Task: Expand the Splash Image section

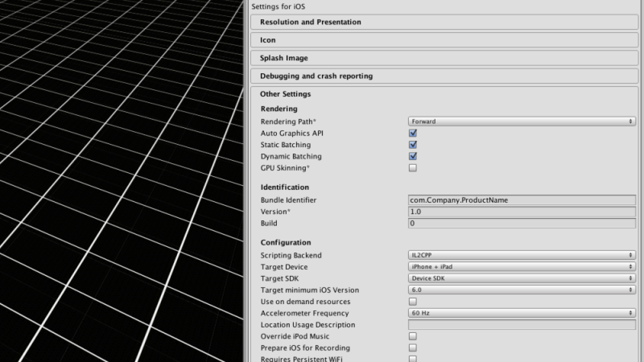Action: pos(444,58)
